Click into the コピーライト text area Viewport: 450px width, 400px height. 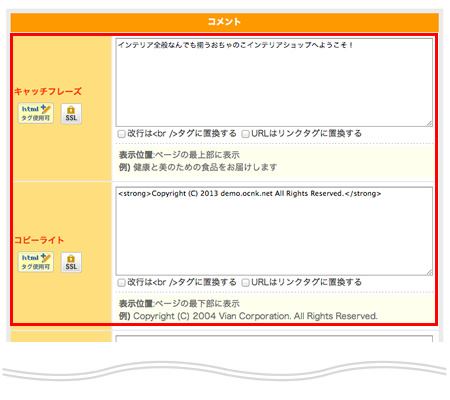point(274,231)
